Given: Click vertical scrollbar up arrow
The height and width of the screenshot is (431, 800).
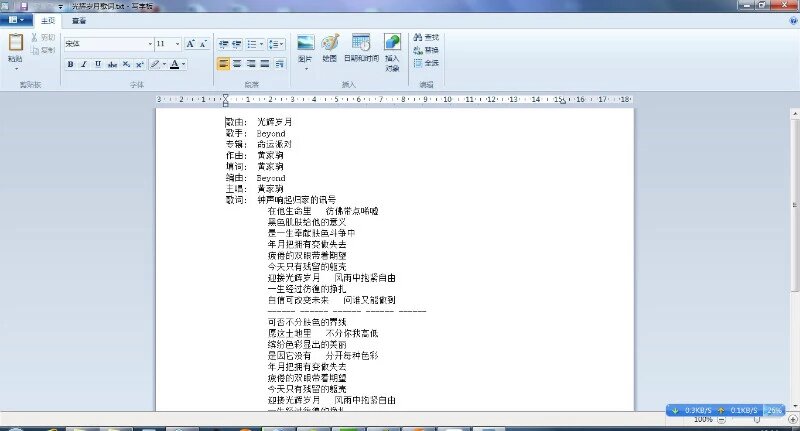Looking at the screenshot, I should 795,113.
